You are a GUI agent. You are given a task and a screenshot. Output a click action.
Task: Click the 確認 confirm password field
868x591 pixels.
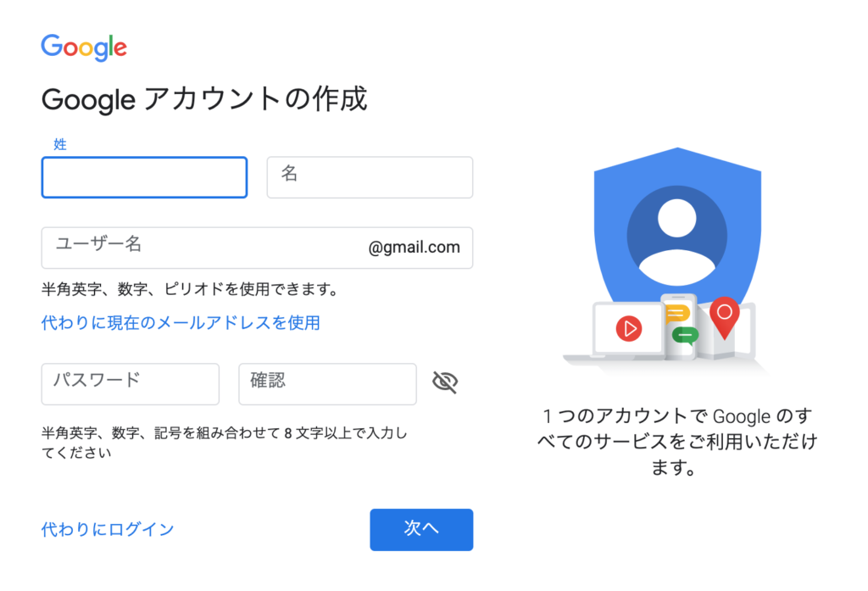(328, 384)
